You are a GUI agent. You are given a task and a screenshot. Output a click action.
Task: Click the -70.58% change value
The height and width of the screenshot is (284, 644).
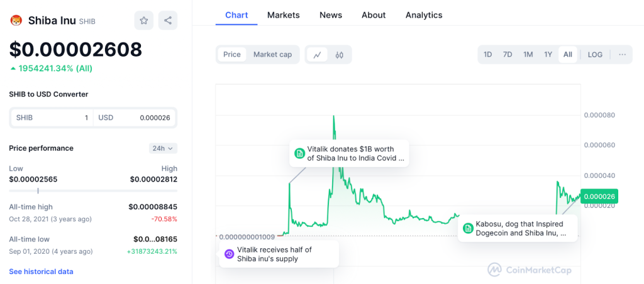click(164, 219)
